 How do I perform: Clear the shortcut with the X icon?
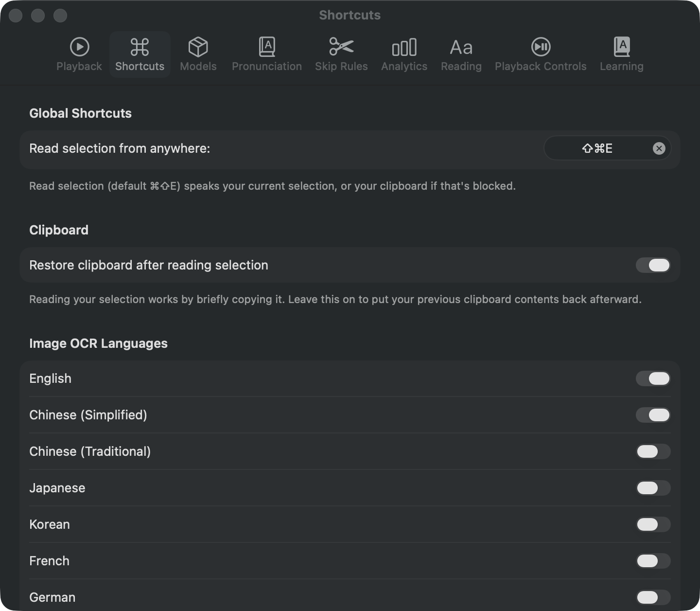tap(659, 148)
